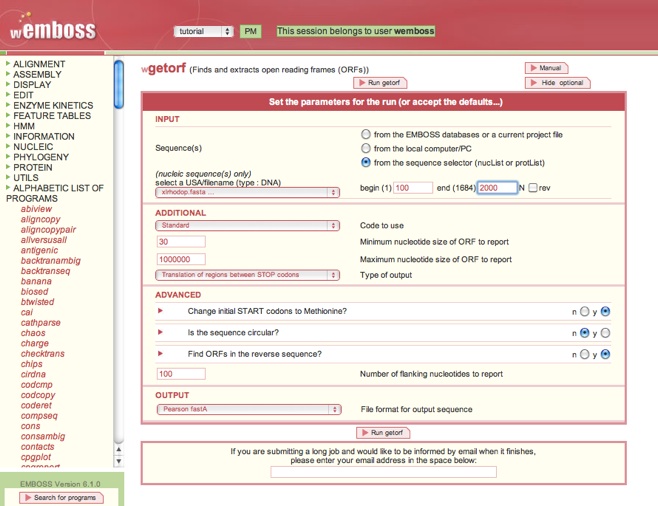
Task: Click the email address field
Action: click(384, 472)
